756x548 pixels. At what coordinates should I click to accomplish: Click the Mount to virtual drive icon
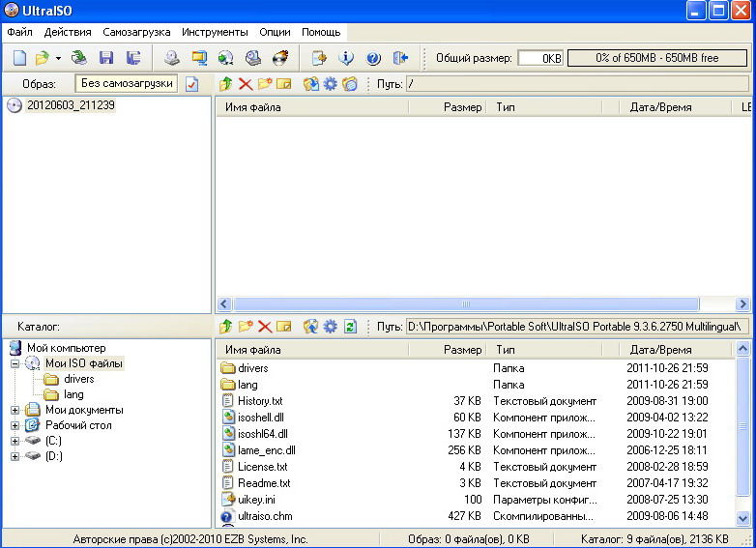(225, 58)
